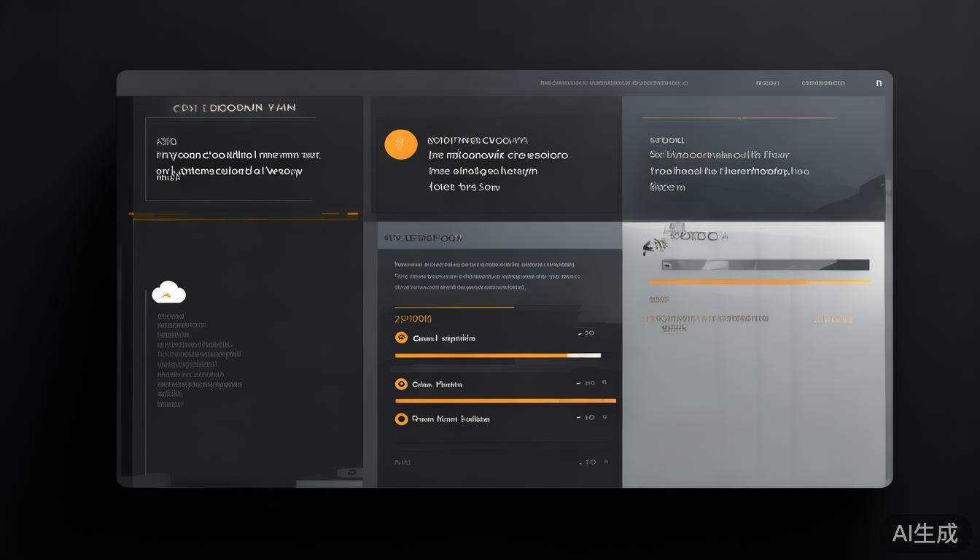The image size is (980, 560).
Task: Click the small icon at top-right header corner
Action: (879, 83)
